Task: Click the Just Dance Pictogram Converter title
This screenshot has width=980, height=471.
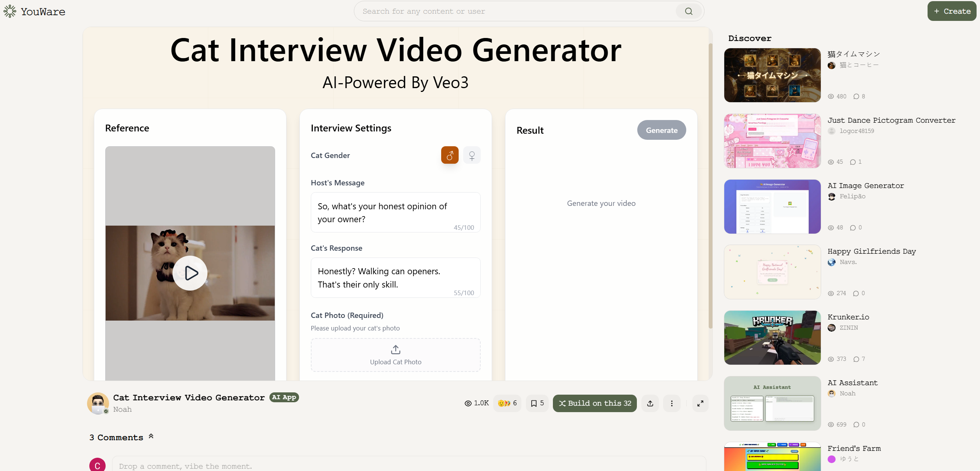Action: pos(891,120)
